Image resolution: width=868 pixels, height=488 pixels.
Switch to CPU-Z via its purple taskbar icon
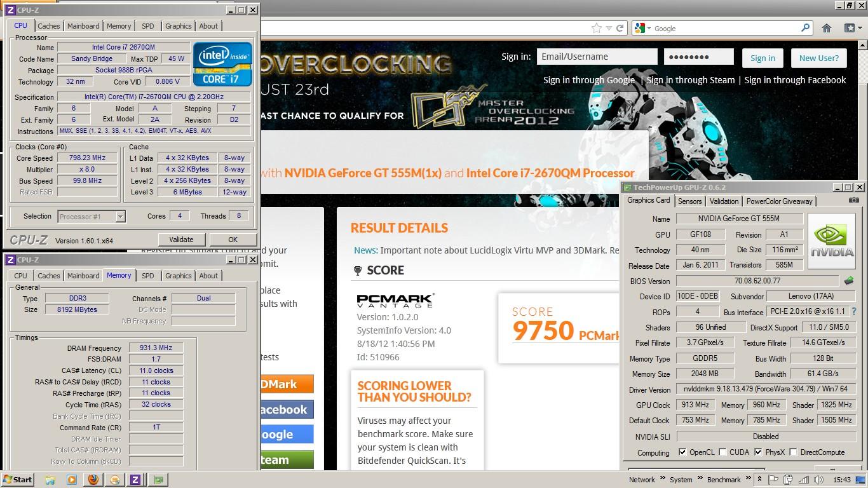click(x=135, y=480)
